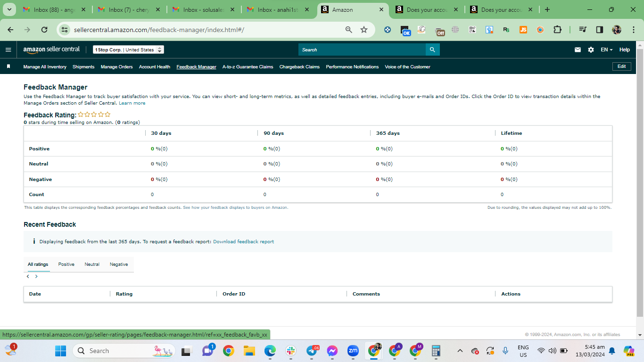Open Calculator from the taskbar

(436, 351)
